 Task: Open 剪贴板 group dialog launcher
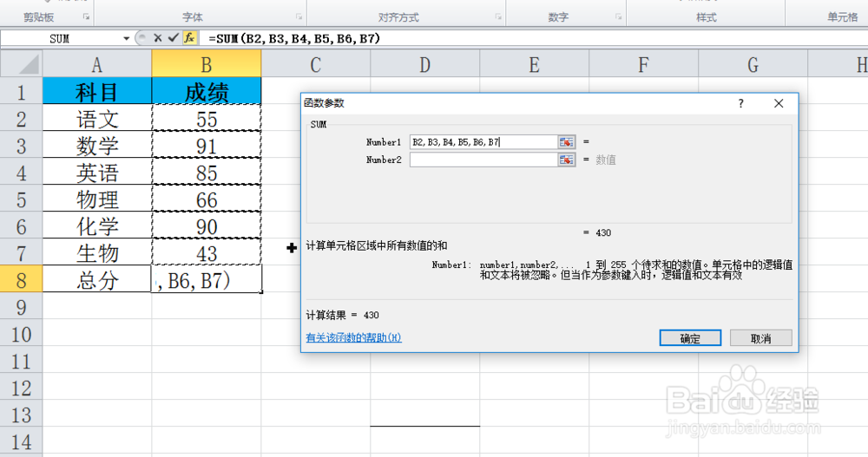point(86,17)
